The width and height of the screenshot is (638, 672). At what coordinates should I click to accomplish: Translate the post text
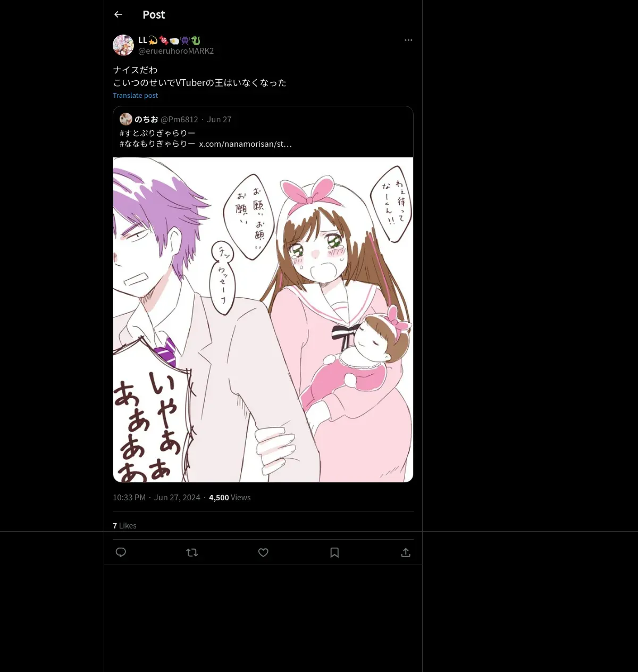point(135,95)
